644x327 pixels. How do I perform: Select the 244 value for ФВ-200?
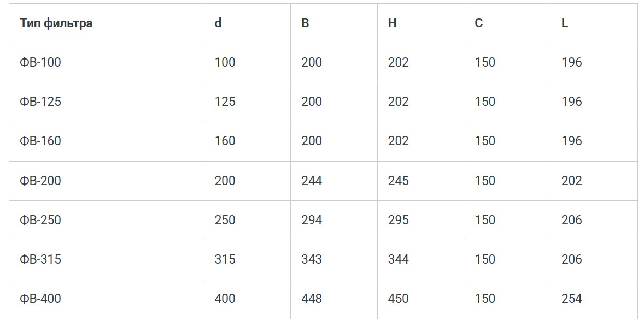point(312,181)
